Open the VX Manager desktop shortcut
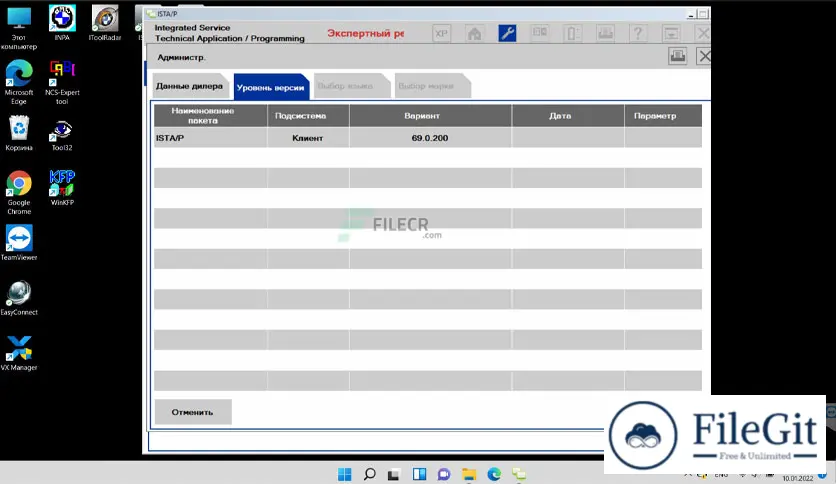Screen dimensions: 836x484 pyautogui.click(x=19, y=353)
